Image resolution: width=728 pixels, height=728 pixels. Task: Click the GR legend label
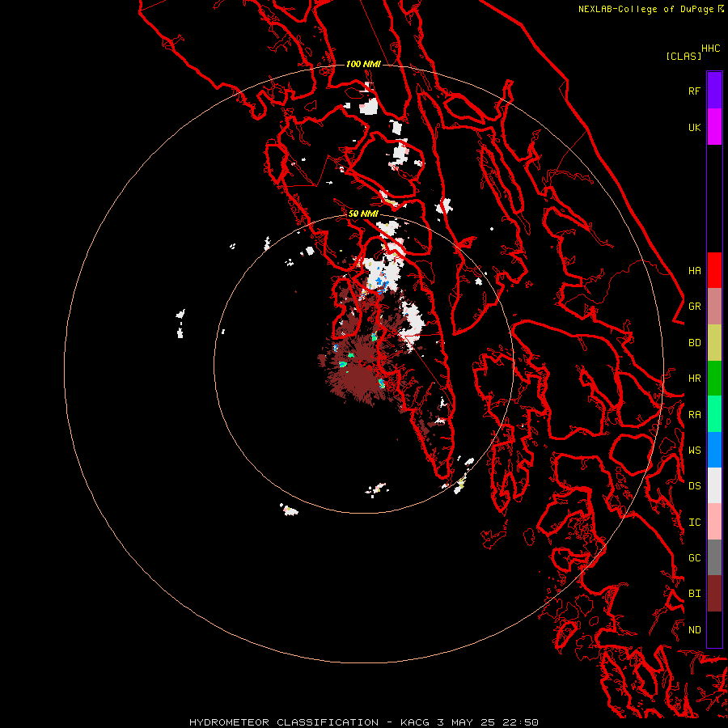(695, 306)
